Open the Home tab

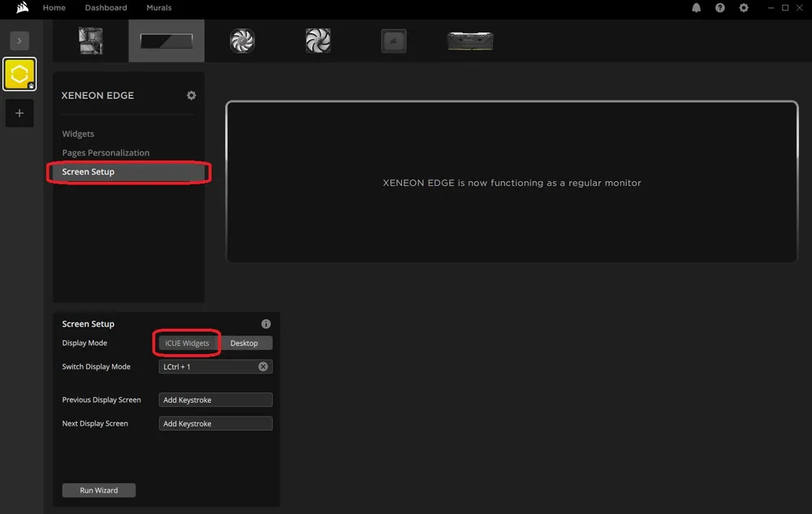[x=54, y=8]
